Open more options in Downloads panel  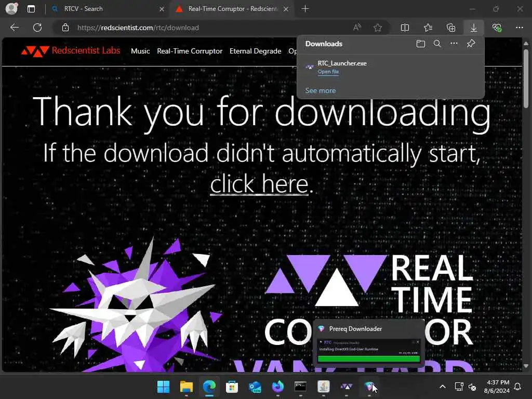click(x=454, y=44)
